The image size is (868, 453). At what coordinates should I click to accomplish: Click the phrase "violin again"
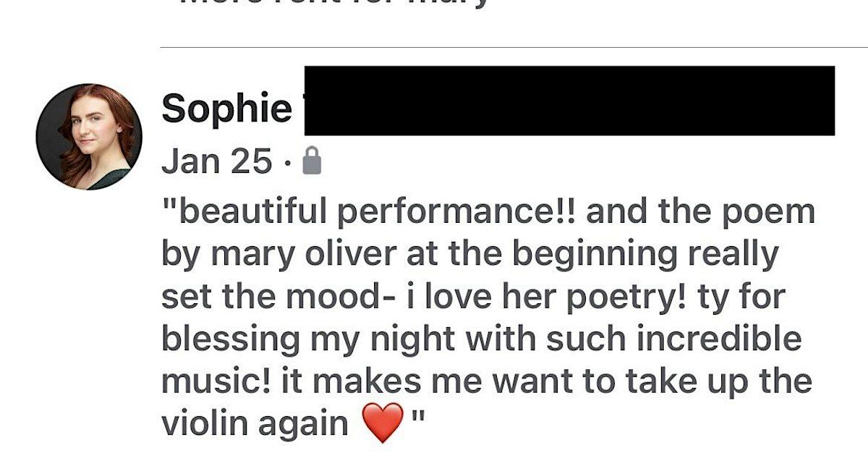[x=255, y=425]
